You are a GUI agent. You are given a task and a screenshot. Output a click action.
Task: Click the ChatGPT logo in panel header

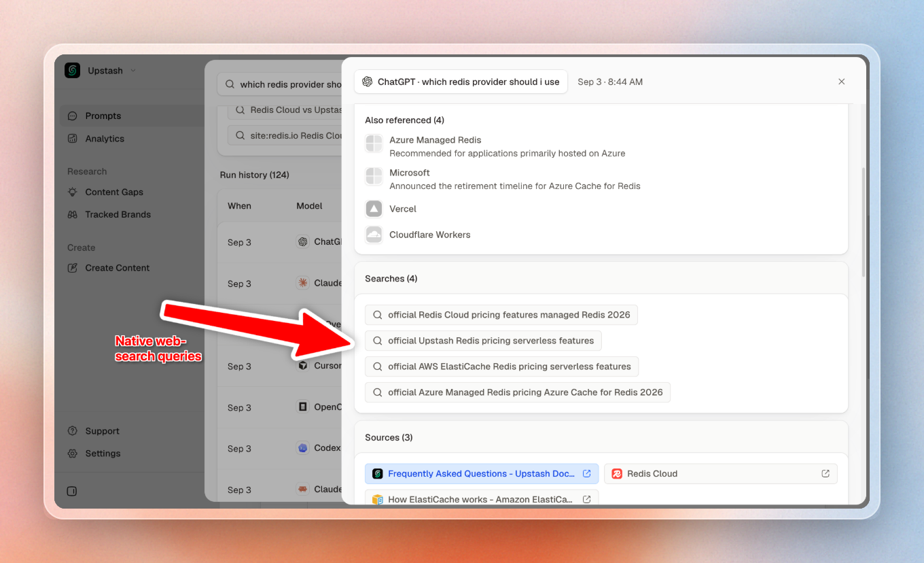tap(368, 82)
